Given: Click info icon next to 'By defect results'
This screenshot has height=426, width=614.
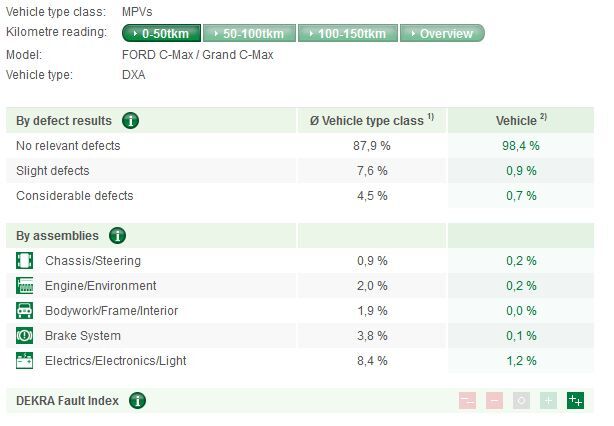Looking at the screenshot, I should coord(130,121).
